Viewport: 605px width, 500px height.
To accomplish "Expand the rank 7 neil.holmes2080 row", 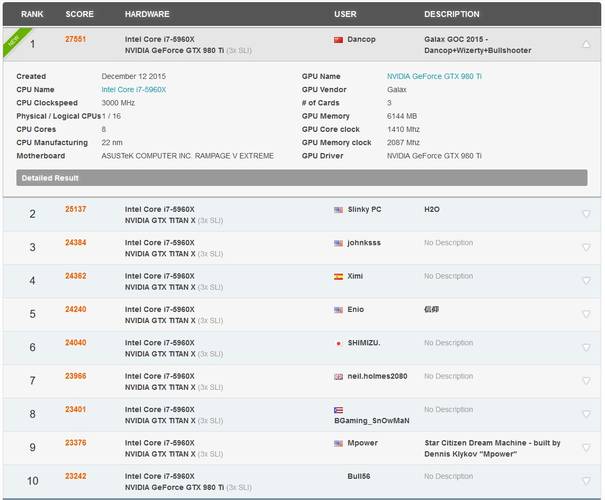I will pyautogui.click(x=586, y=380).
